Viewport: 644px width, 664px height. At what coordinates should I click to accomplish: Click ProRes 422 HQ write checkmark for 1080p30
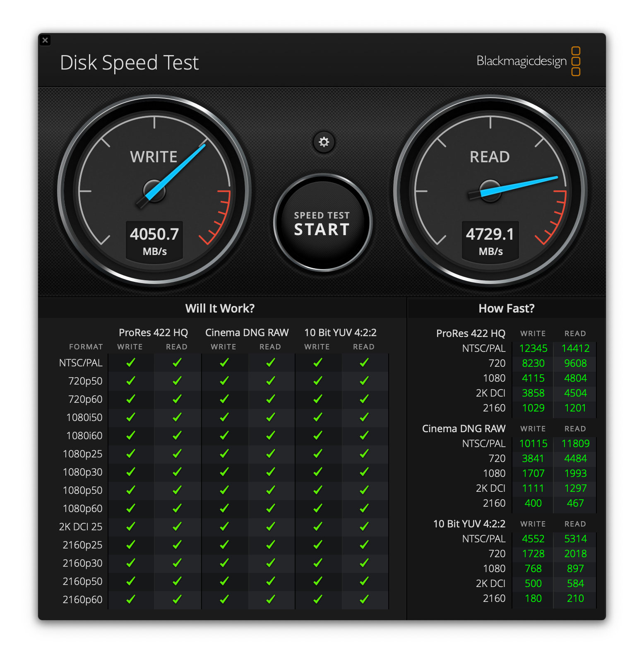[131, 472]
